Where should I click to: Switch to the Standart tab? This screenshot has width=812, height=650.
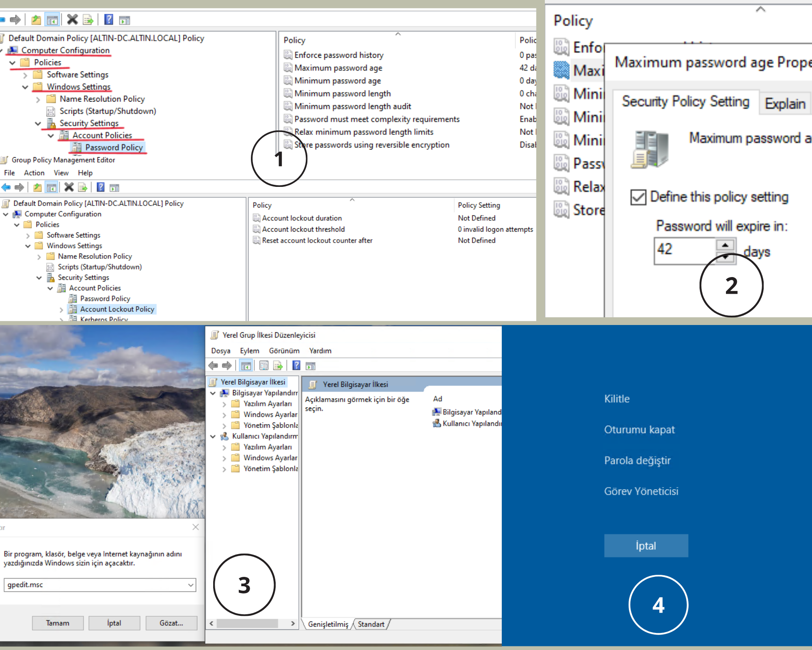[x=371, y=624]
